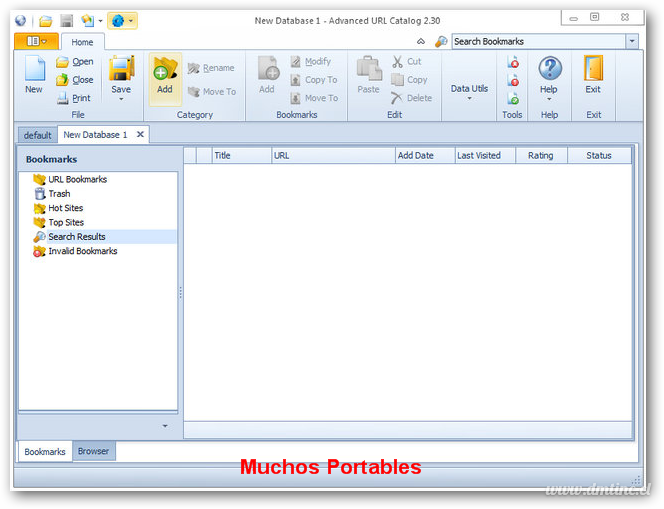This screenshot has width=664, height=509.
Task: Open the dropdown arrow beside the quick access icon
Action: click(x=100, y=20)
